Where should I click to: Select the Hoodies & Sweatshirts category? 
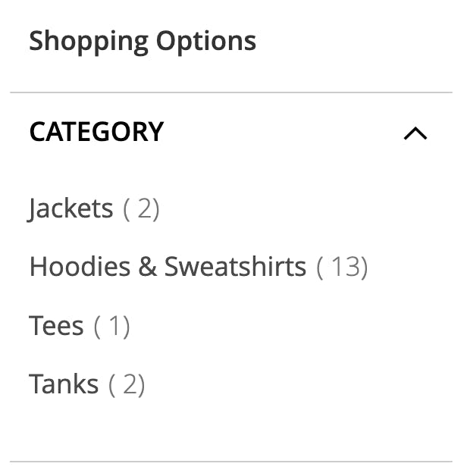[x=168, y=267]
